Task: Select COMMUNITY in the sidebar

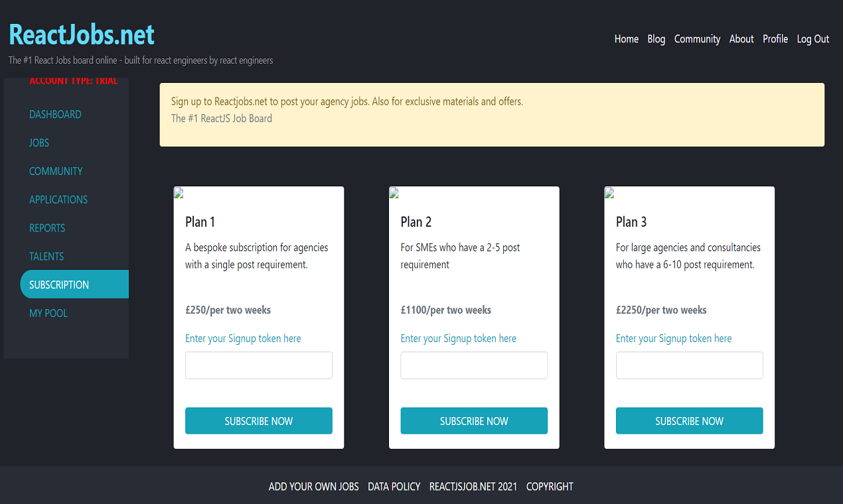Action: tap(56, 172)
